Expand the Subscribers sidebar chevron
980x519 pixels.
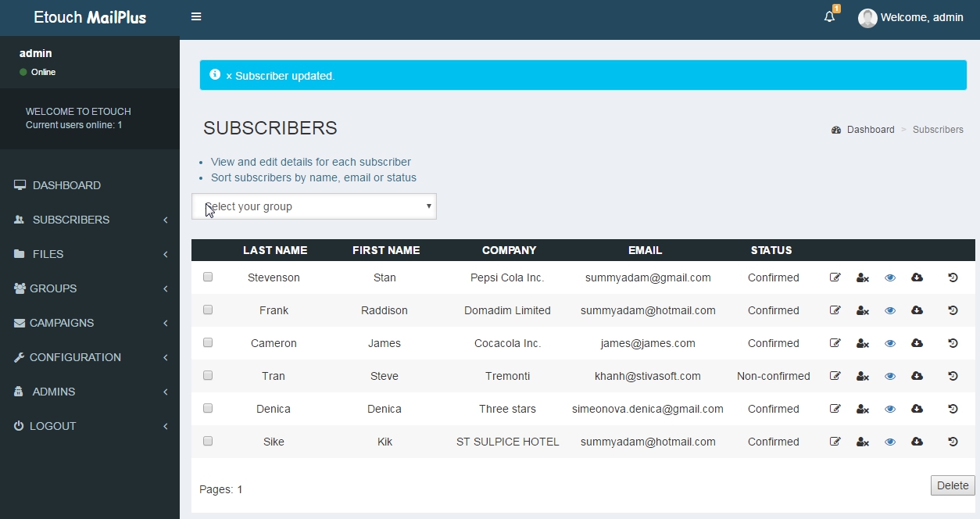click(166, 220)
